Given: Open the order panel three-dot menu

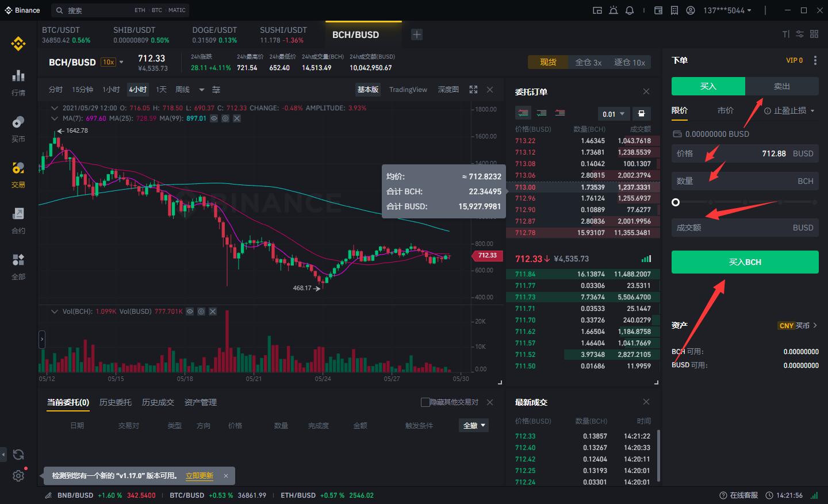Looking at the screenshot, I should coord(815,60).
